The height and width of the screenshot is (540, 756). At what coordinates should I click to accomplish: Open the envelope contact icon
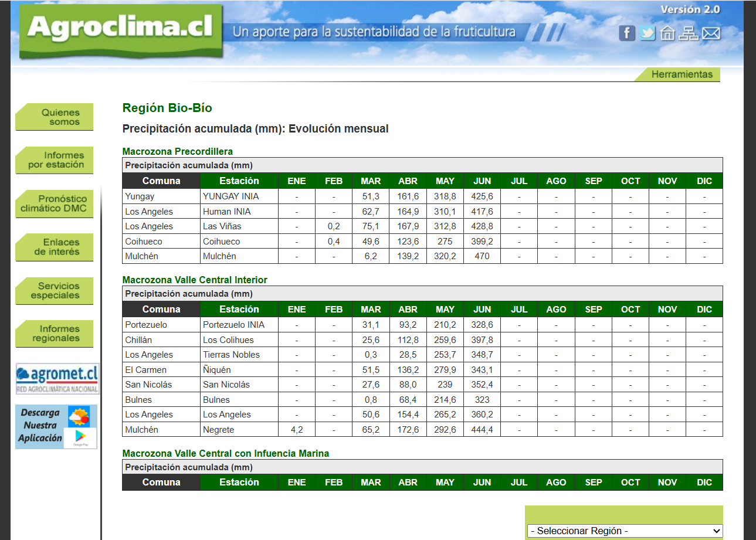[x=711, y=34]
